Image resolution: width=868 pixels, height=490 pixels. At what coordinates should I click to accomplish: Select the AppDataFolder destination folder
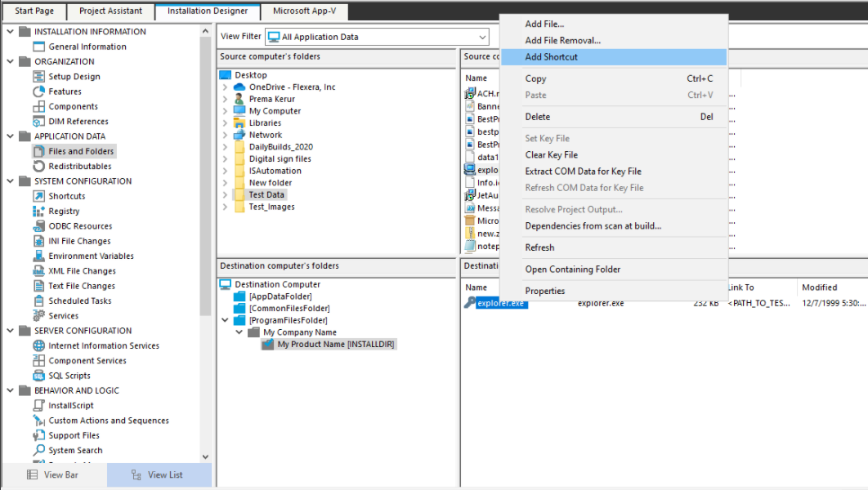pyautogui.click(x=280, y=296)
